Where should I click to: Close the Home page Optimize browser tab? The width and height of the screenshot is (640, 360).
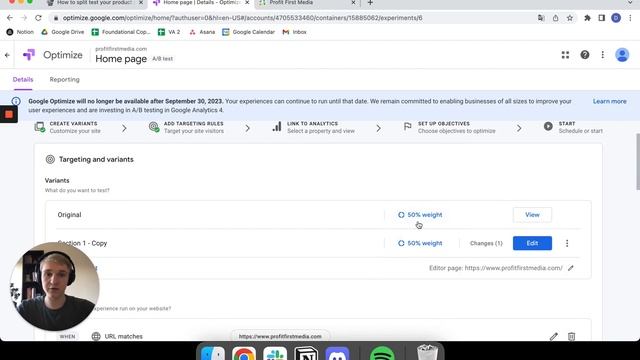pos(247,3)
